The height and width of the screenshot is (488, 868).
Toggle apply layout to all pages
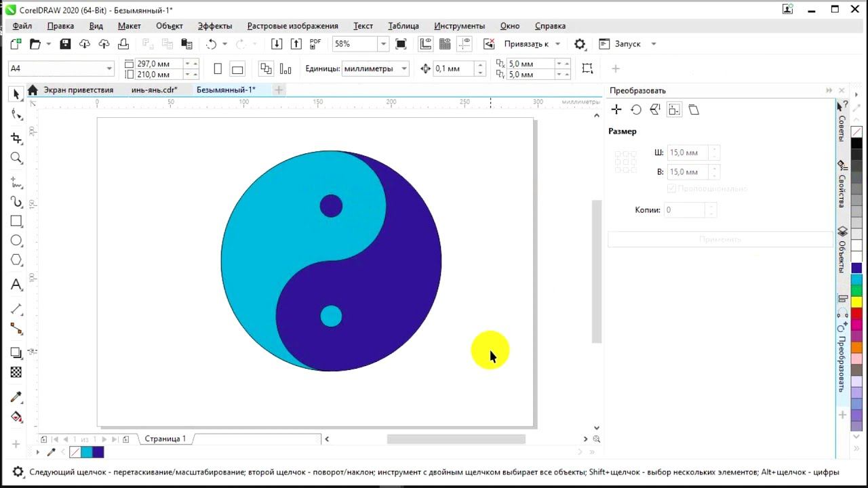pyautogui.click(x=266, y=68)
